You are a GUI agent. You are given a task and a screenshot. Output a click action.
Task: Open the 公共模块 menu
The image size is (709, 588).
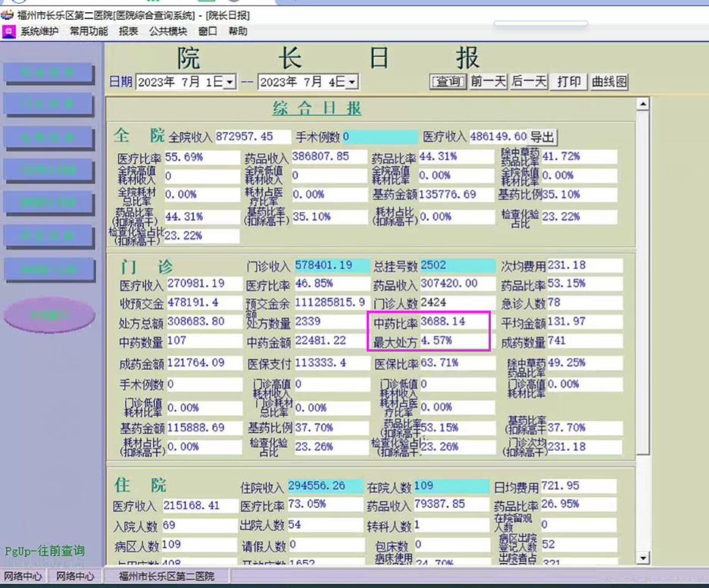tap(167, 31)
